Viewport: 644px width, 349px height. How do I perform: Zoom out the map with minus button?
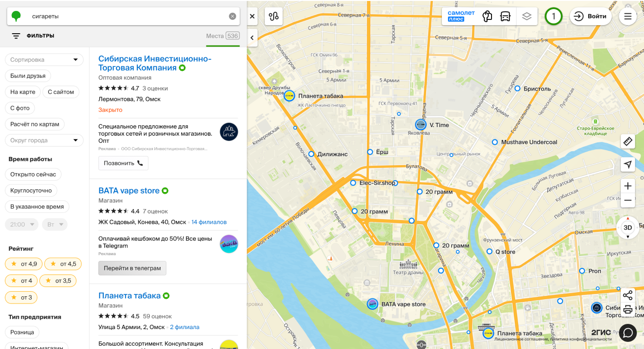point(628,201)
